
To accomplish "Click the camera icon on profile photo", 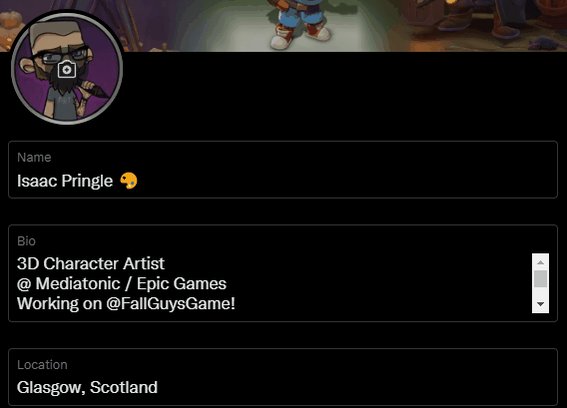I will tap(67, 69).
